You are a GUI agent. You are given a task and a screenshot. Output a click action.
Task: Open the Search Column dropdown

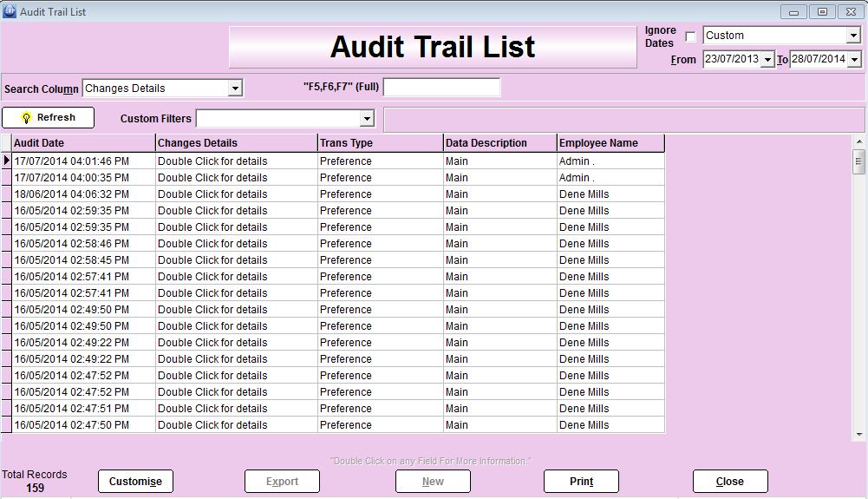click(x=234, y=89)
